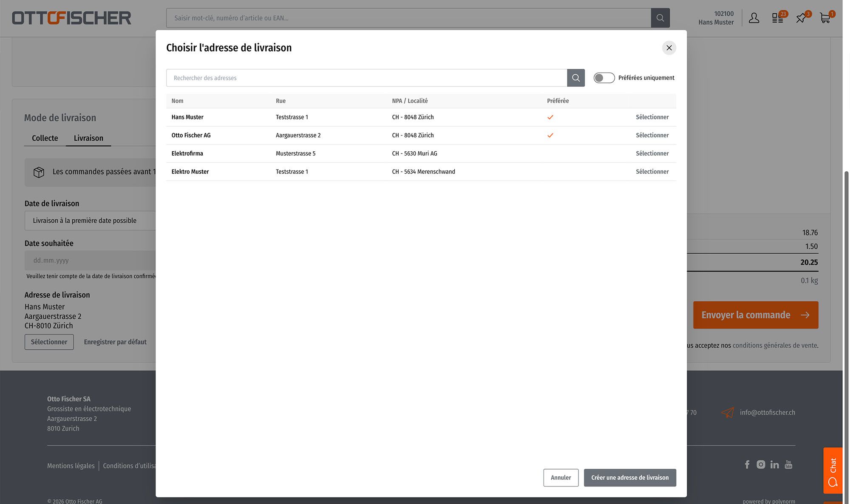Toggle the 'Préférées uniquement' switch
850x504 pixels.
tap(604, 78)
